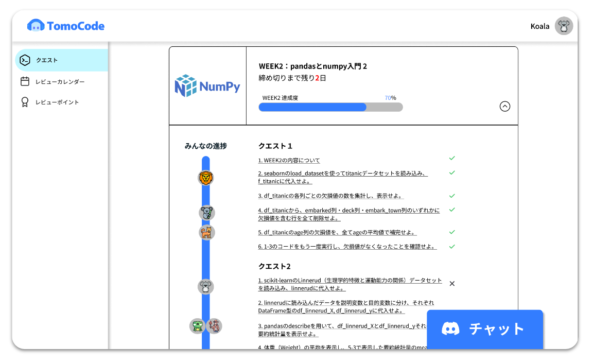593x364 pixels.
Task: Select the koala avatar on みんなの進捗 timeline
Action: pos(206,212)
